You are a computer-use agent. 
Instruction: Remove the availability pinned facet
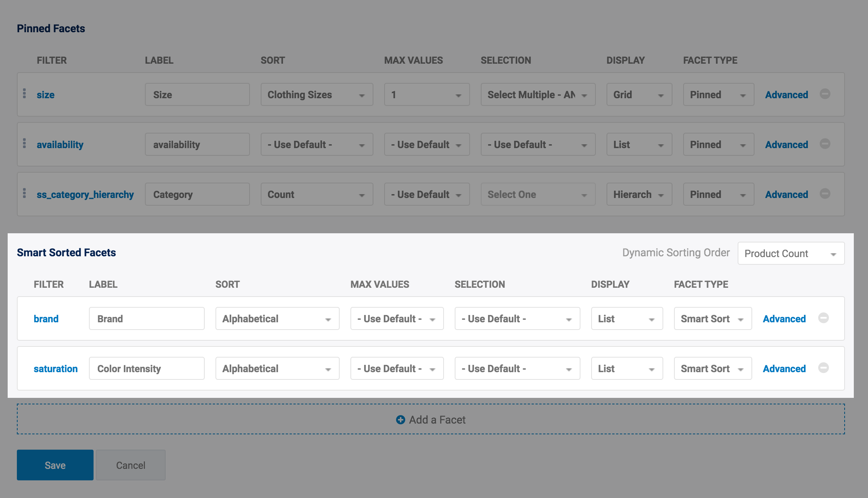pos(825,144)
